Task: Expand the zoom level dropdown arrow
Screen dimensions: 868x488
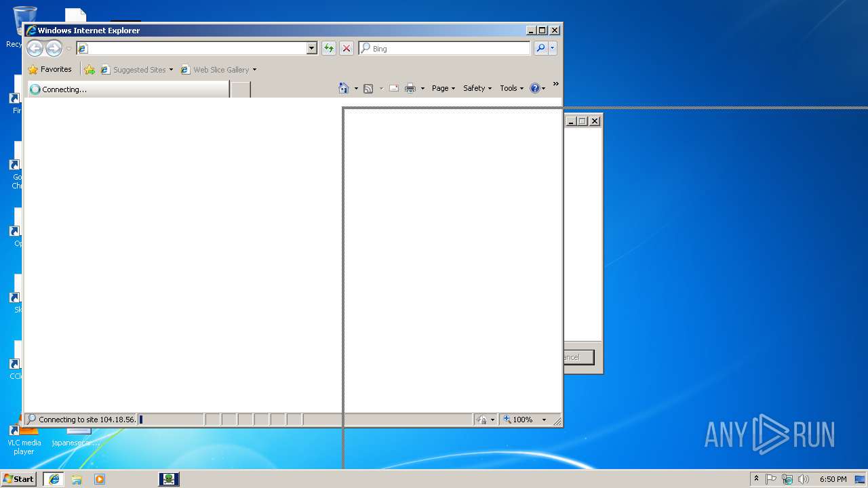Action: pyautogui.click(x=544, y=420)
